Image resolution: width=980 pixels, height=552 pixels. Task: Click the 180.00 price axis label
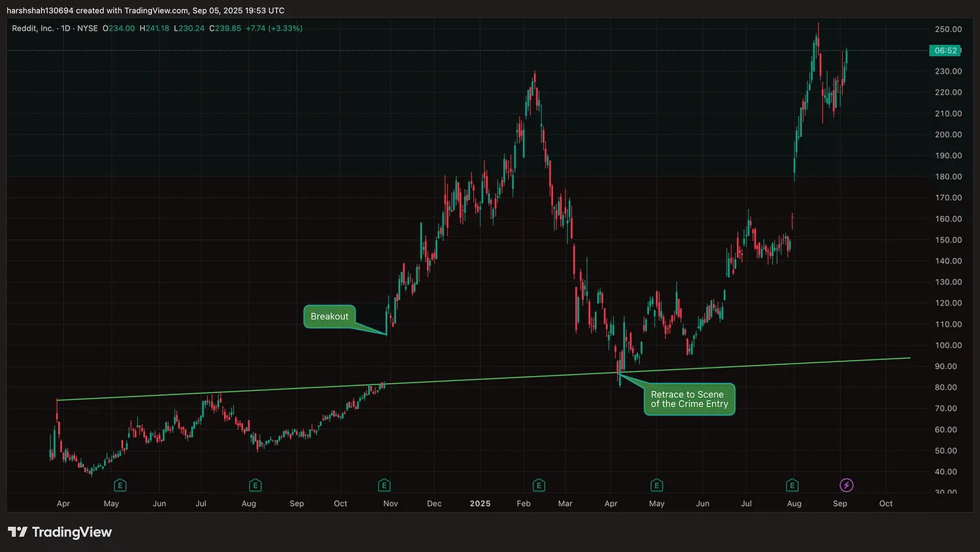click(948, 177)
